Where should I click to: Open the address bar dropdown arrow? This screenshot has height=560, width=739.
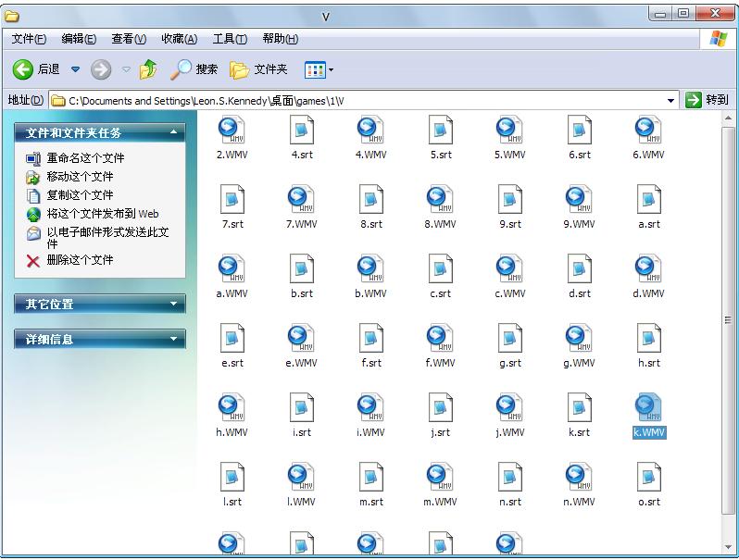click(x=671, y=100)
